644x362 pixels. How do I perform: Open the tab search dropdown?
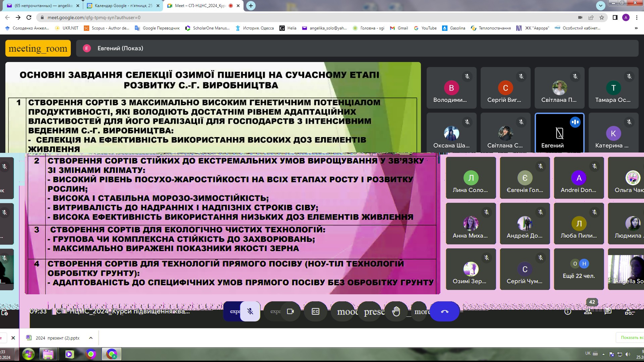pos(601,5)
